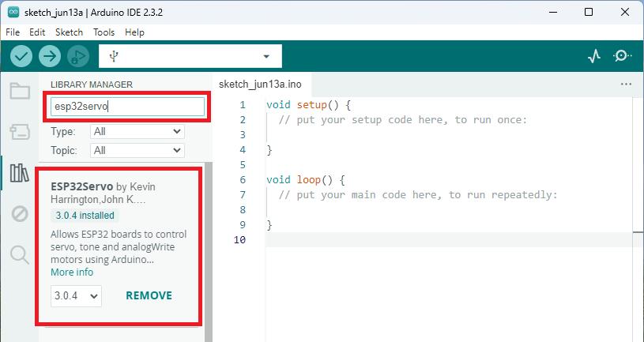644x342 pixels.
Task: Open the More info link for ESP32Servo
Action: [x=72, y=272]
